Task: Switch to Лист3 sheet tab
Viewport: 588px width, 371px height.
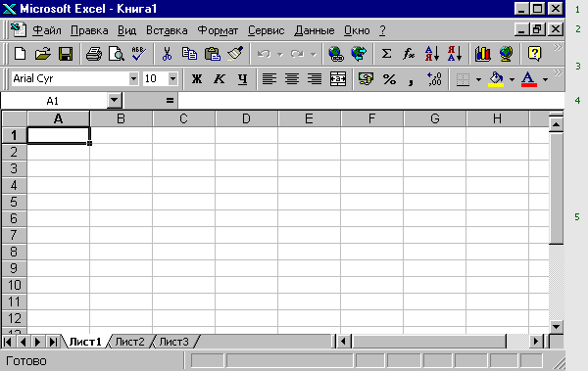Action: coord(174,342)
